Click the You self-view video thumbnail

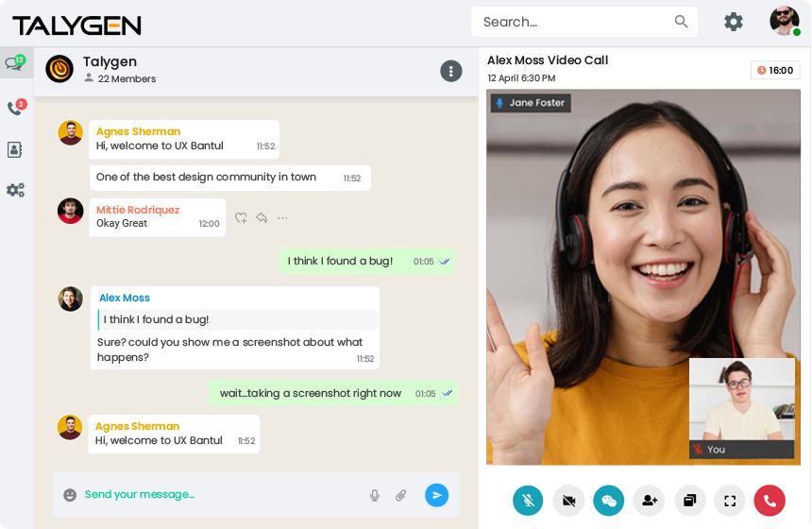[741, 408]
